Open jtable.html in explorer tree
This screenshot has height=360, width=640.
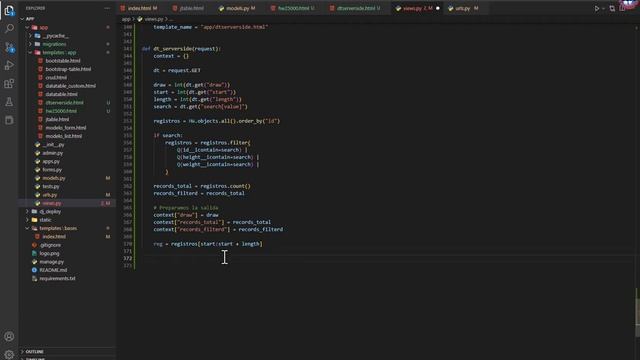[57, 120]
